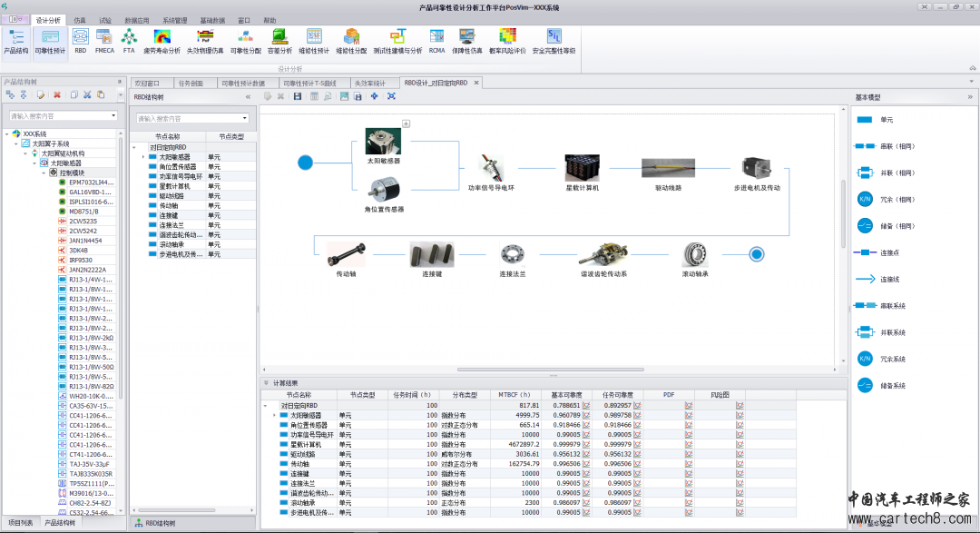Collapse the 计算结果 results panel
Image resolution: width=980 pixels, height=533 pixels.
tap(266, 383)
